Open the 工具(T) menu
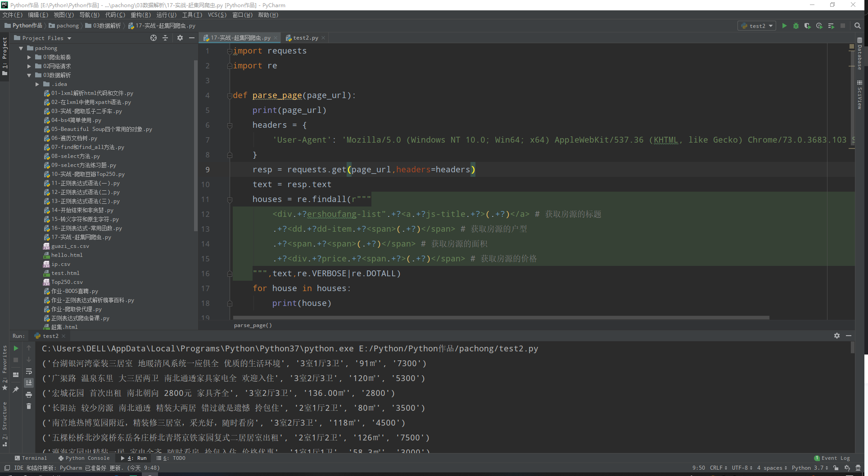868x476 pixels. pyautogui.click(x=192, y=15)
